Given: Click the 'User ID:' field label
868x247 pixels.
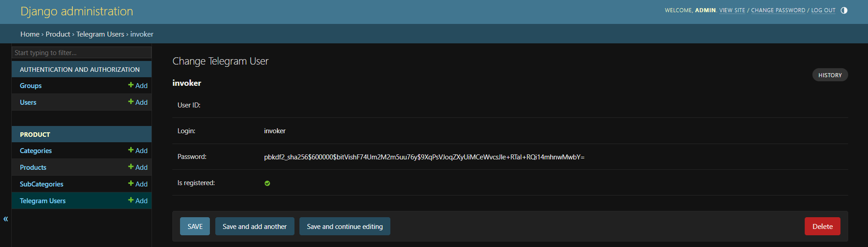Looking at the screenshot, I should 189,105.
